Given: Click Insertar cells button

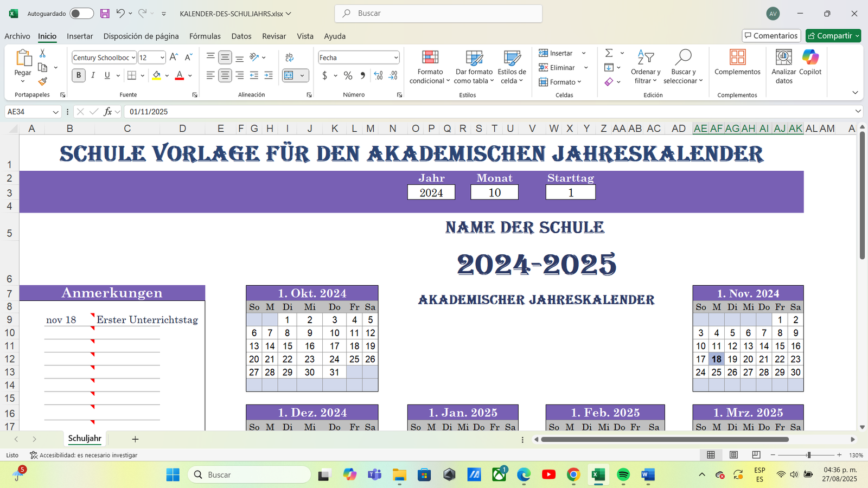Looking at the screenshot, I should [556, 53].
